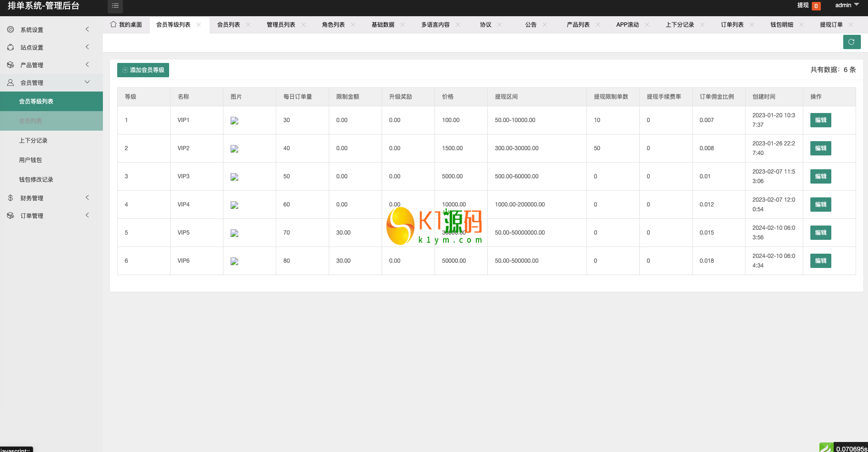Expand 产品管理 menu chevron

(87, 64)
